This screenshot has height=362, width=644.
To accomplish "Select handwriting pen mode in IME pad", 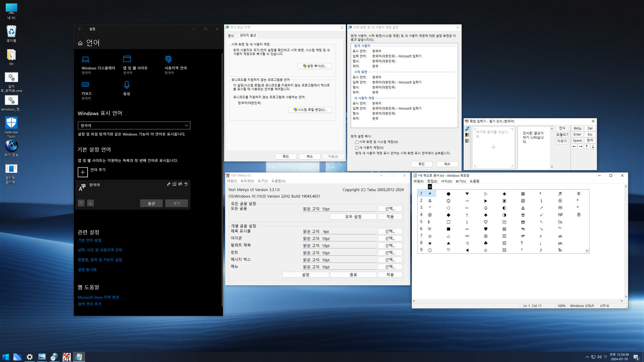I will pyautogui.click(x=467, y=129).
